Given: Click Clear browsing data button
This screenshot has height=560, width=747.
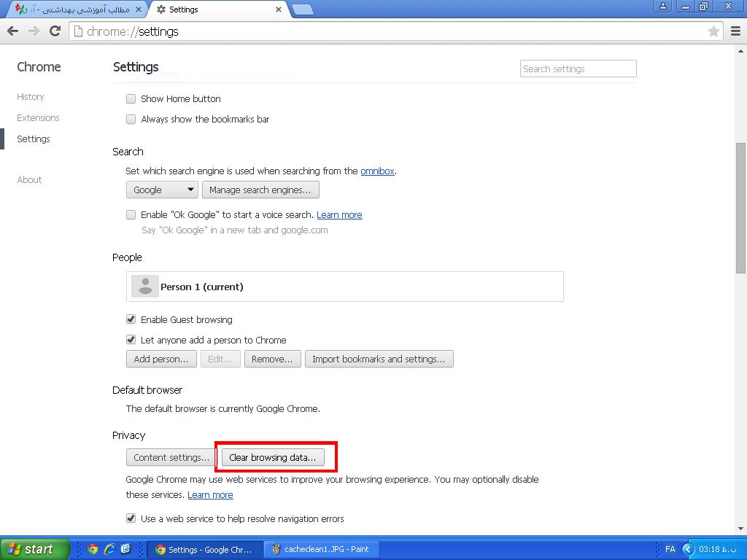Looking at the screenshot, I should [273, 458].
